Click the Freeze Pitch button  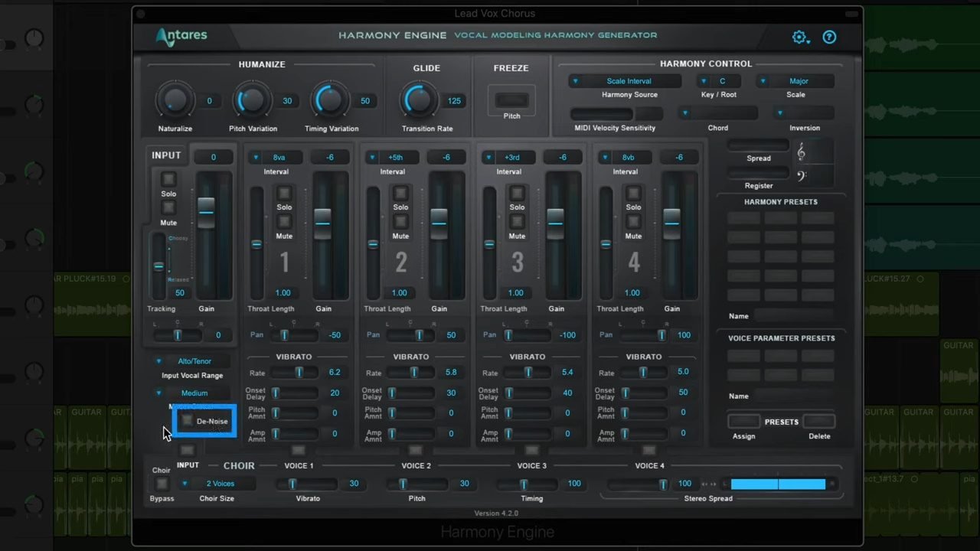pyautogui.click(x=511, y=99)
